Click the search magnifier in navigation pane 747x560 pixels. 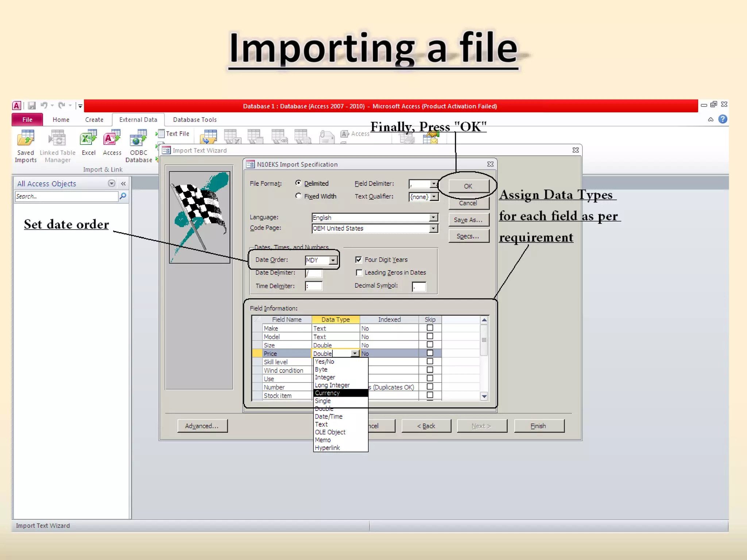pos(123,197)
